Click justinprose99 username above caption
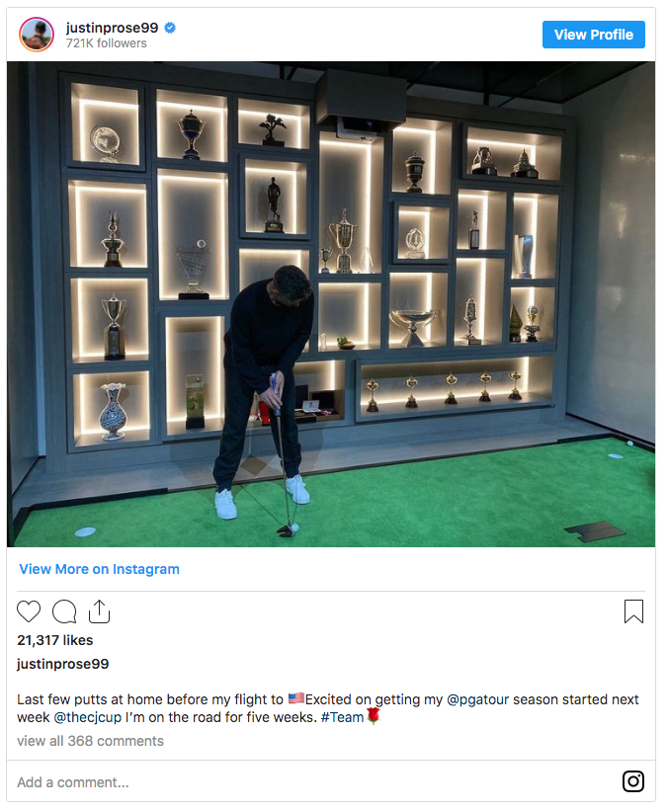Image resolution: width=667 pixels, height=812 pixels. tap(62, 664)
